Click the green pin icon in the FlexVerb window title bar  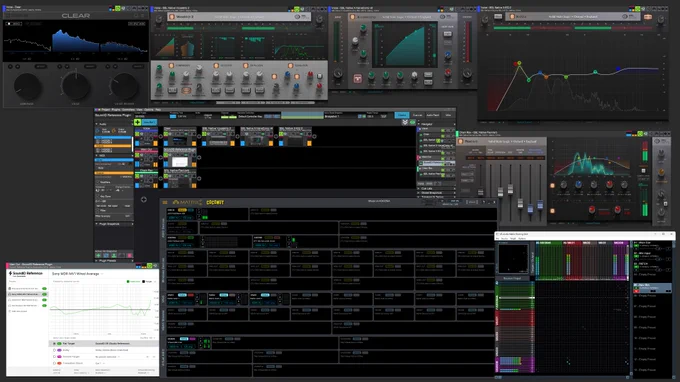[x=640, y=134]
